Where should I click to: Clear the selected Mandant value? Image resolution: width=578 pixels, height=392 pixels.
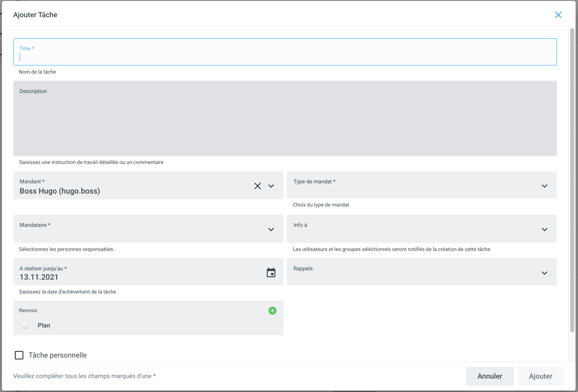click(x=257, y=186)
